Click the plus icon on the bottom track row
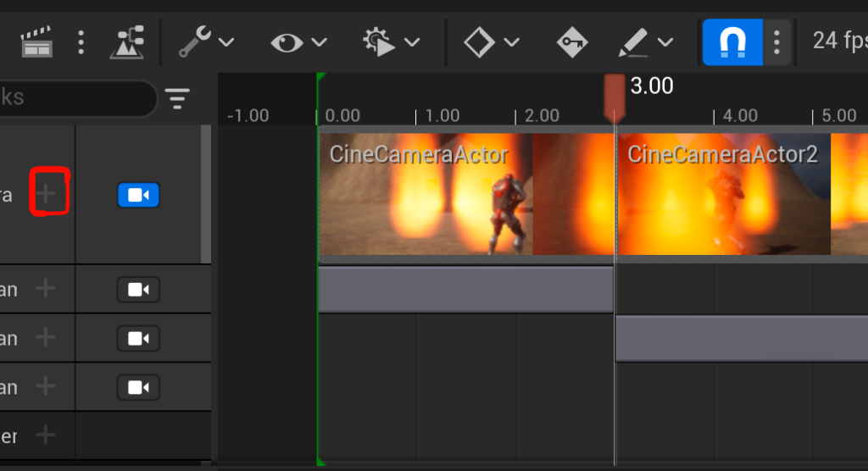This screenshot has height=471, width=868. [45, 435]
